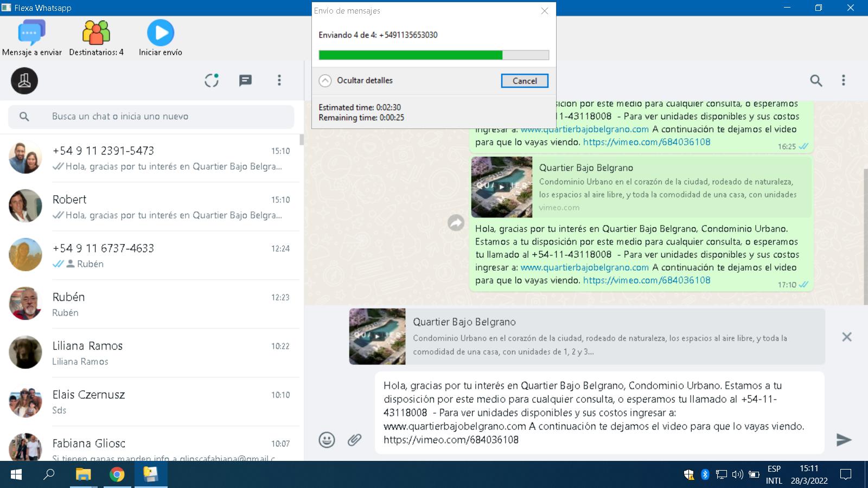Open the Destinatarios: 4 recipients icon

[96, 38]
